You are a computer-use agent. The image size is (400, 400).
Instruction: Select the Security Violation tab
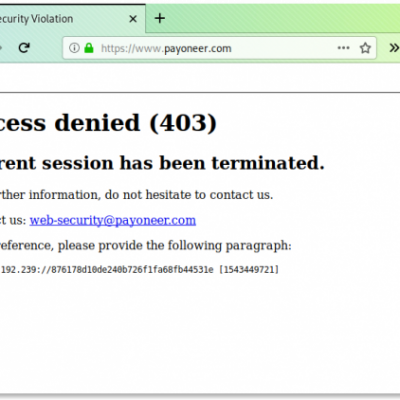pyautogui.click(x=63, y=19)
